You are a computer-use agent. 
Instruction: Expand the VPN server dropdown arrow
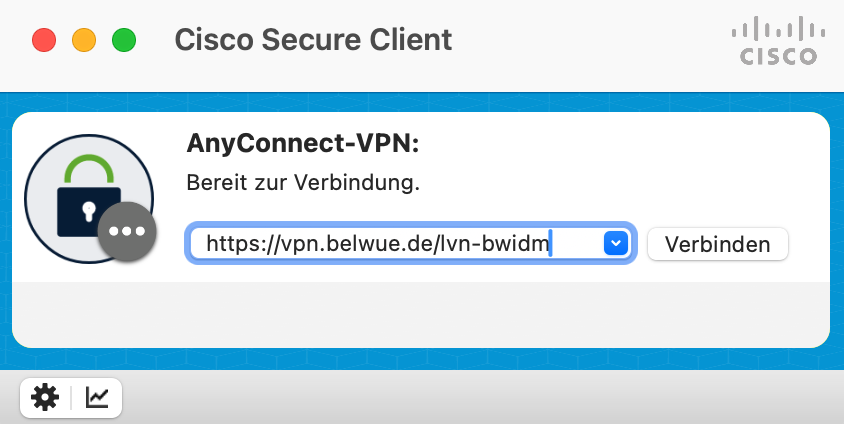pyautogui.click(x=616, y=243)
